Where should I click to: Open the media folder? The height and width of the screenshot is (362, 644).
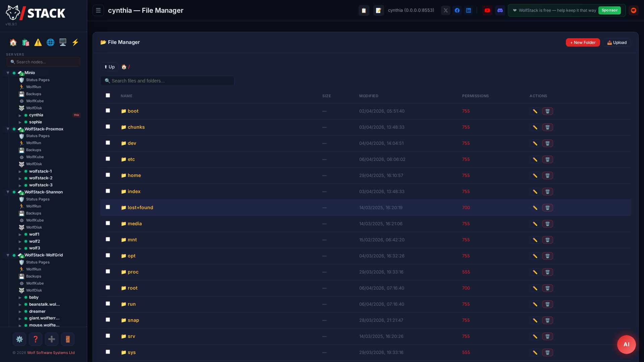135,224
